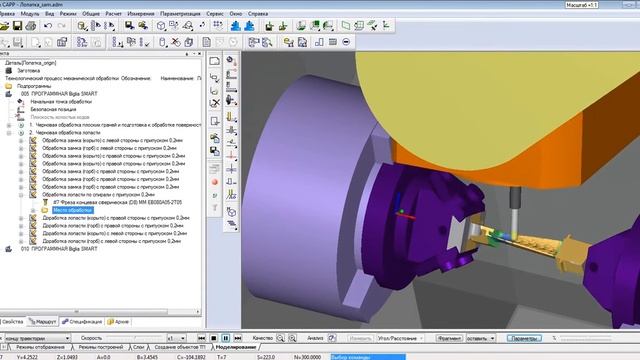Select Начальная точка обработки row
Image resolution: width=640 pixels, height=360 pixels.
[61, 102]
